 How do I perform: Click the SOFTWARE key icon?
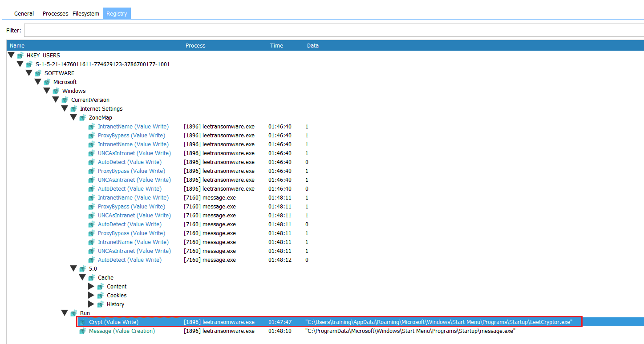click(x=38, y=73)
